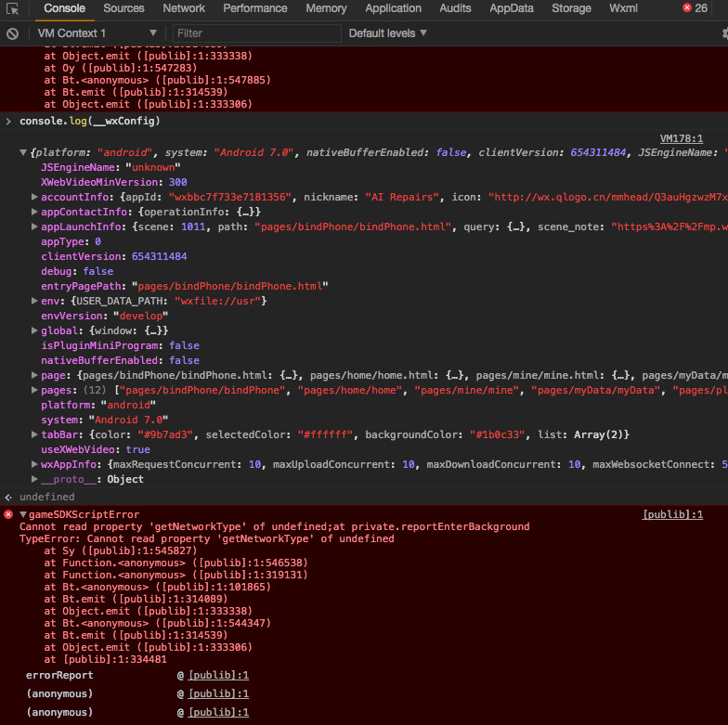Open the Sources tab

pyautogui.click(x=124, y=8)
